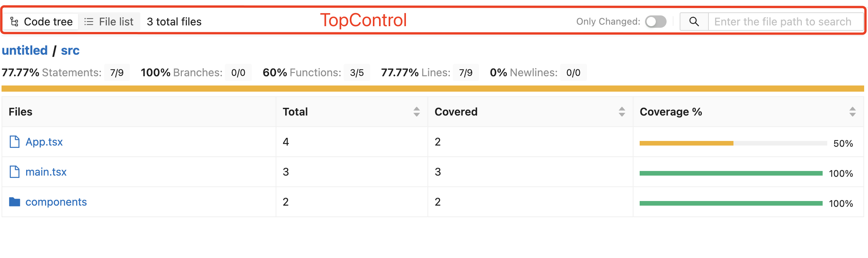The image size is (868, 258).
Task: Click the search magnifier icon
Action: tap(694, 22)
